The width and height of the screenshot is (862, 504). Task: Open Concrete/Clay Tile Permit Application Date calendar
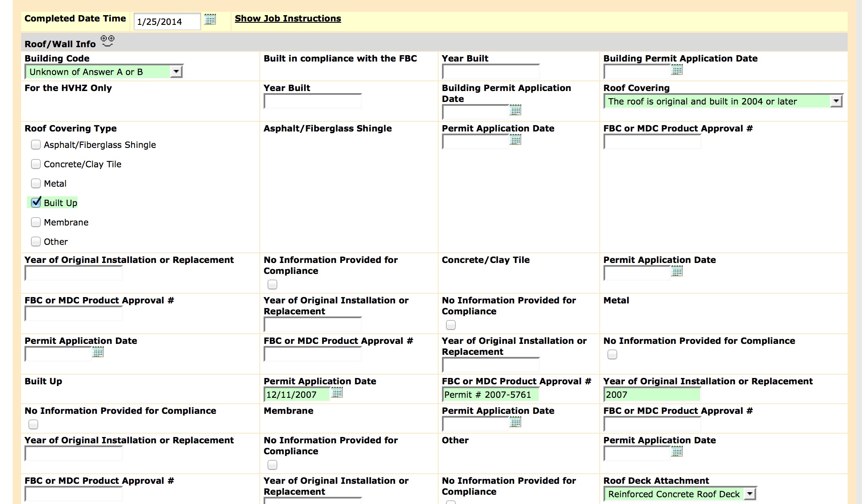pos(677,271)
